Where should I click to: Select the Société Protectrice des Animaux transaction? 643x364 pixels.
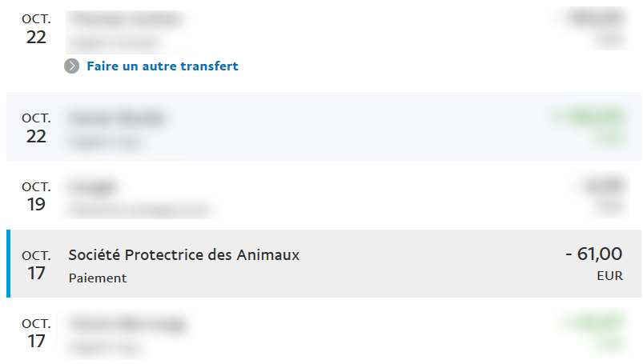coord(324,263)
